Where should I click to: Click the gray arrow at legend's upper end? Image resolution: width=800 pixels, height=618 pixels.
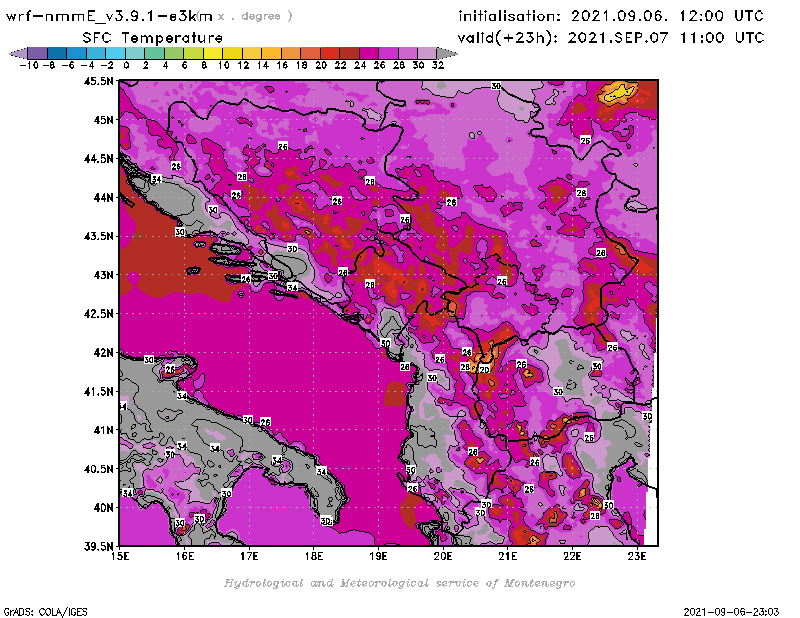click(x=447, y=53)
